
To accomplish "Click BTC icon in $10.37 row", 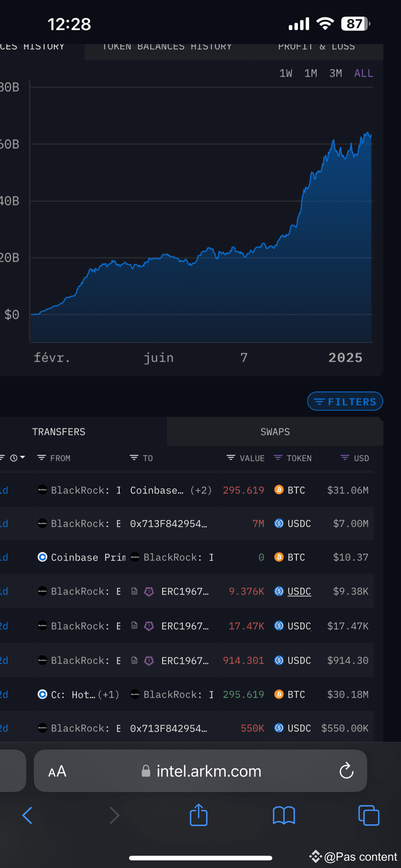I will (x=279, y=557).
